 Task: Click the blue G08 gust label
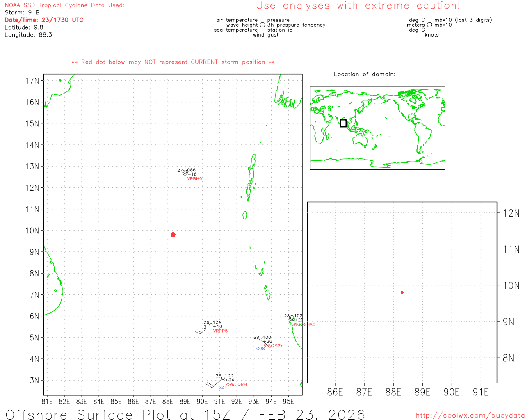(x=260, y=349)
